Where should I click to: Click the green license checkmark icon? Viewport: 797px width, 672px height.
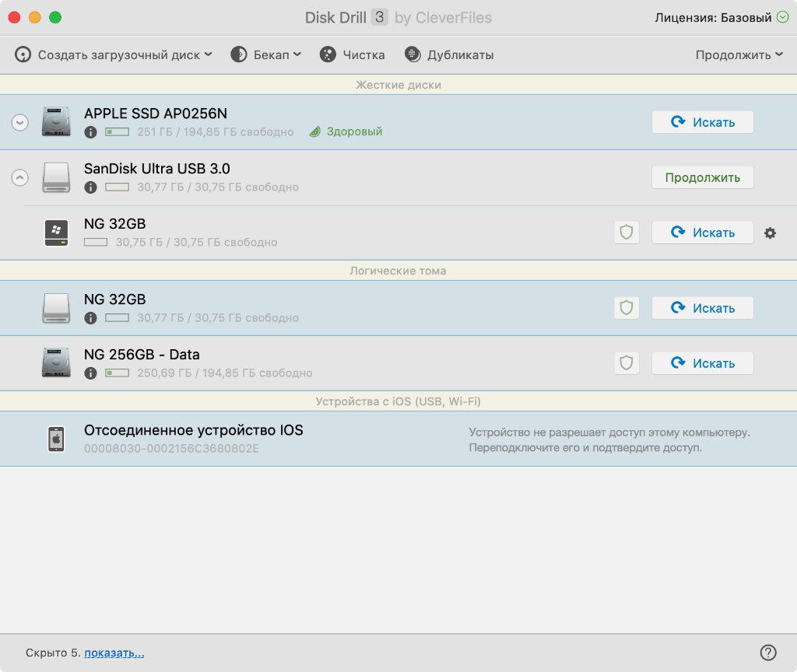[x=783, y=17]
